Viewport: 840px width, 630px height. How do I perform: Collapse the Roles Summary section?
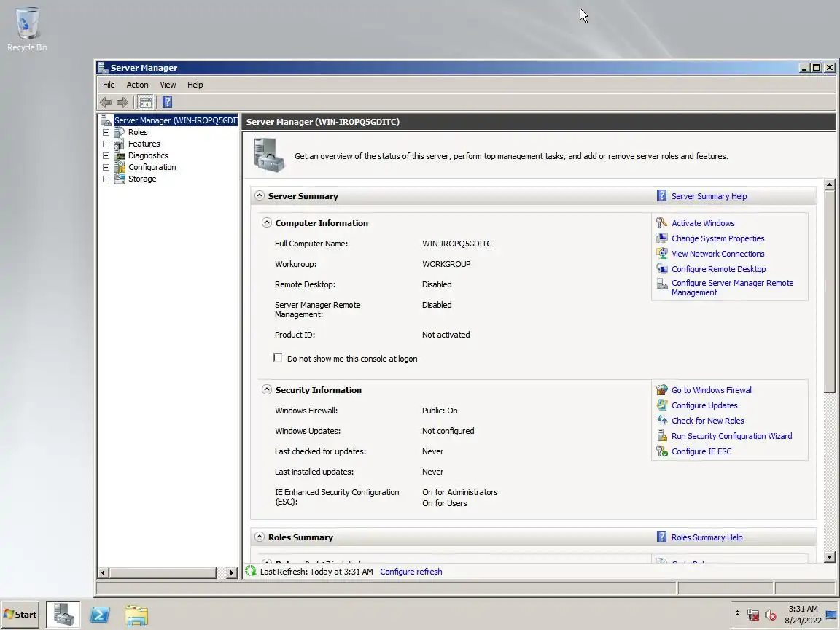260,536
